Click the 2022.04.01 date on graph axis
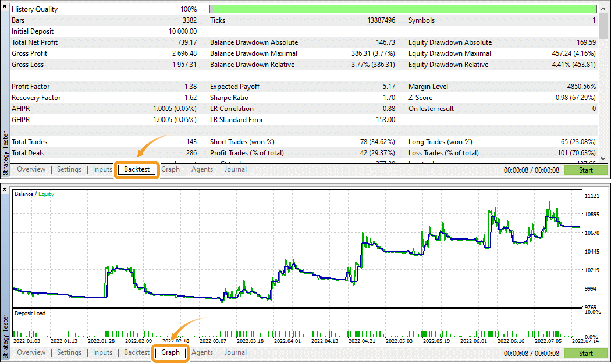The height and width of the screenshot is (364, 611). pos(287,341)
